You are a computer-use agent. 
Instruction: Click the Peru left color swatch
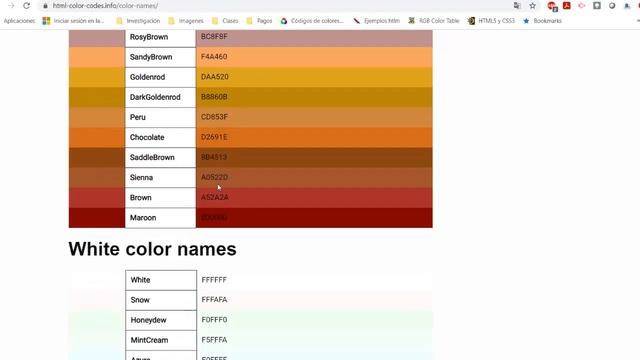click(x=97, y=117)
